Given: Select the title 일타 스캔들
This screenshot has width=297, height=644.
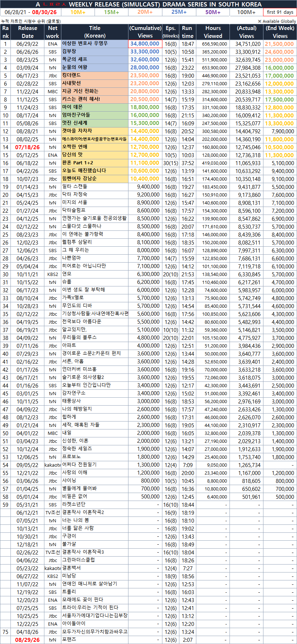Looking at the screenshot, I should [x=75, y=186].
